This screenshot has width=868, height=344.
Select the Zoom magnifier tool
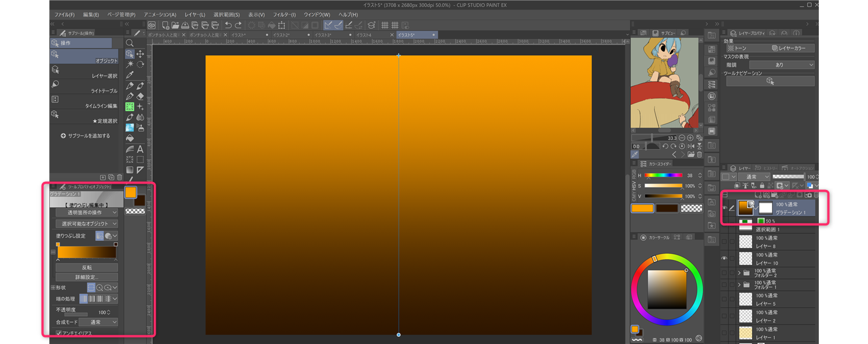[130, 43]
